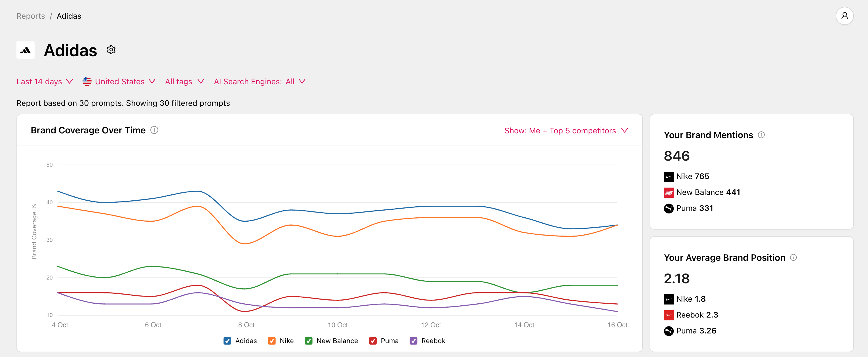Click Nike logo in Brand Mentions
Image resolution: width=868 pixels, height=357 pixels.
669,177
